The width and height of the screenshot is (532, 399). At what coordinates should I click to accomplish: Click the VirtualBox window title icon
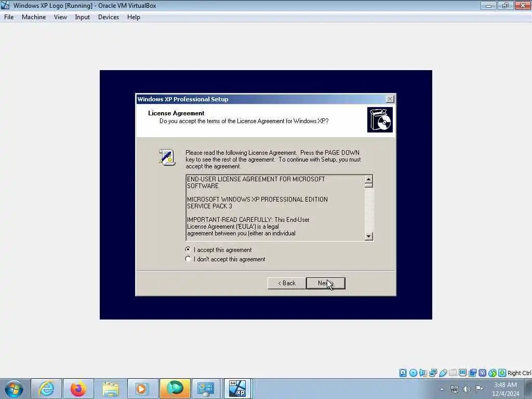(5, 5)
